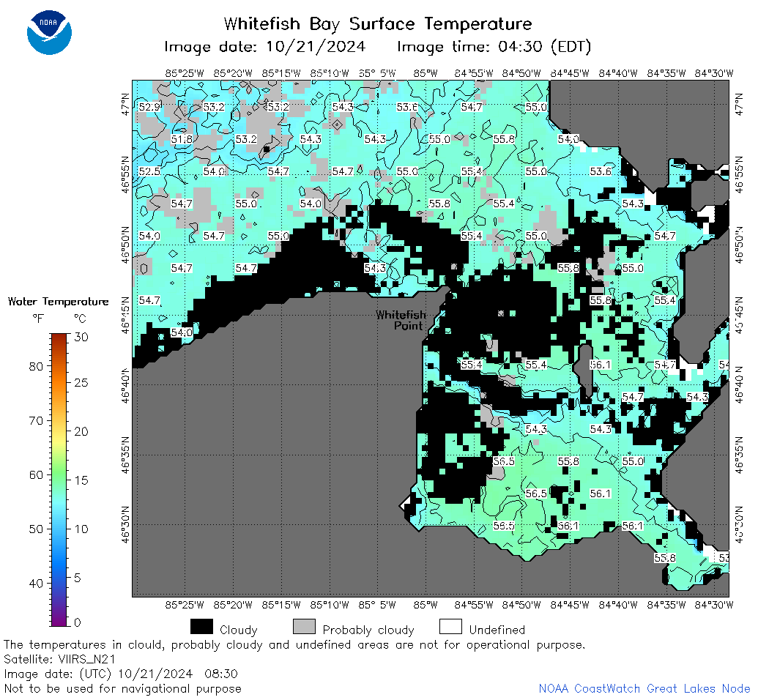Click the white Undefined legend swatch
The height and width of the screenshot is (700, 758).
[x=450, y=627]
